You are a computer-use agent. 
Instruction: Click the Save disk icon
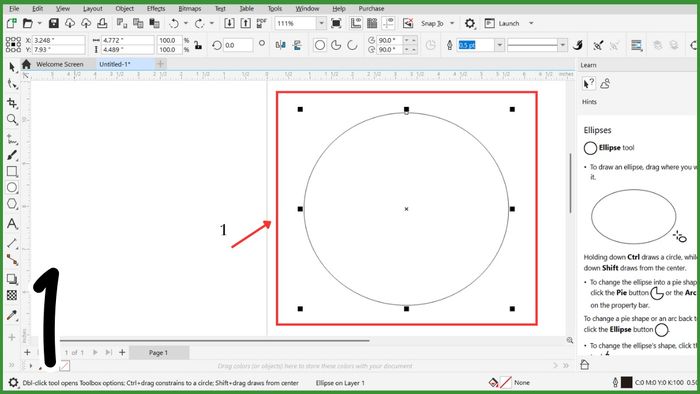[x=54, y=23]
